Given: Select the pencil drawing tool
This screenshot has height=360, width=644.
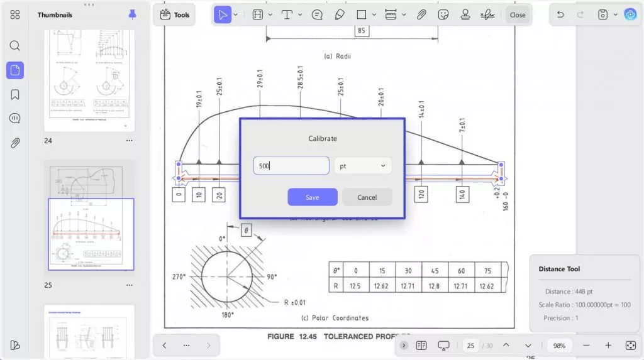Looking at the screenshot, I should 339,15.
